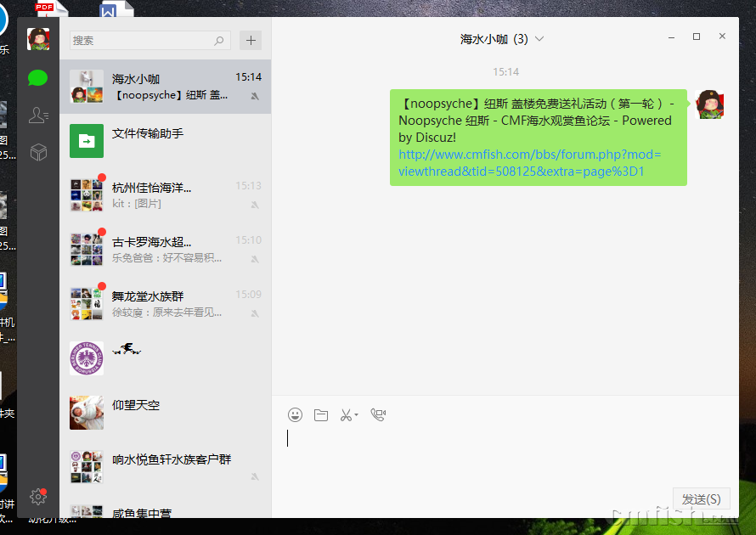Click the screenshot scissors icon
The image size is (756, 535).
click(x=346, y=415)
